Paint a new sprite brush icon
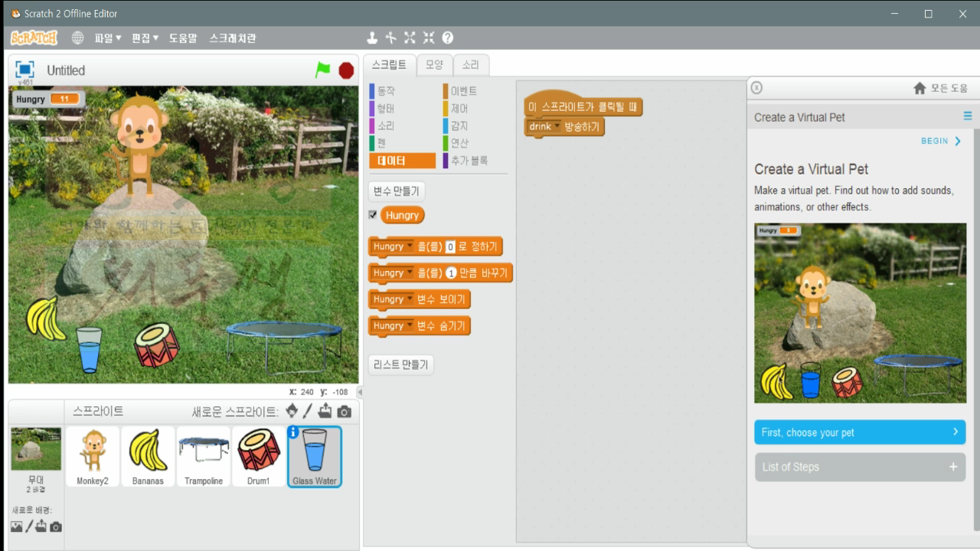980x551 pixels. pos(308,411)
